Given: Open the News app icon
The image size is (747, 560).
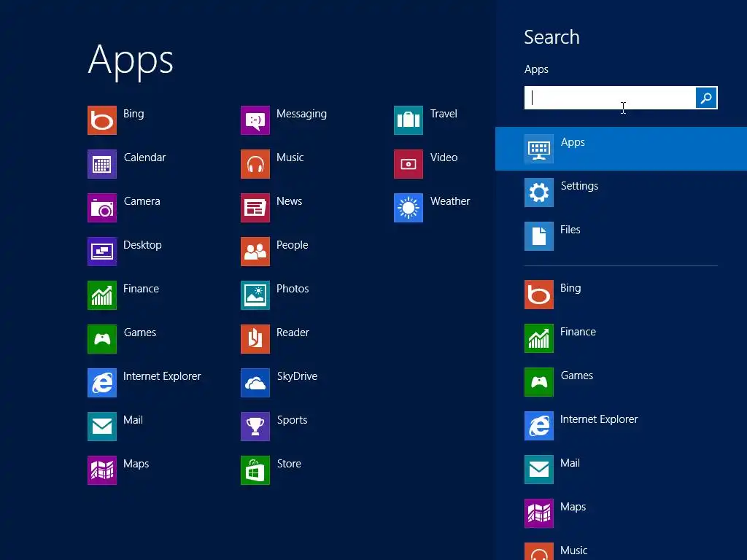Looking at the screenshot, I should [255, 208].
